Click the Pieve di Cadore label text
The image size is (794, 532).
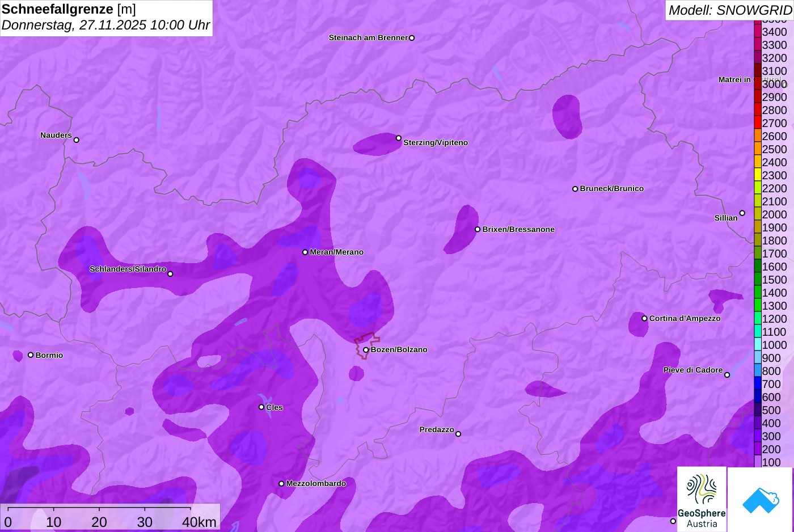pyautogui.click(x=693, y=370)
